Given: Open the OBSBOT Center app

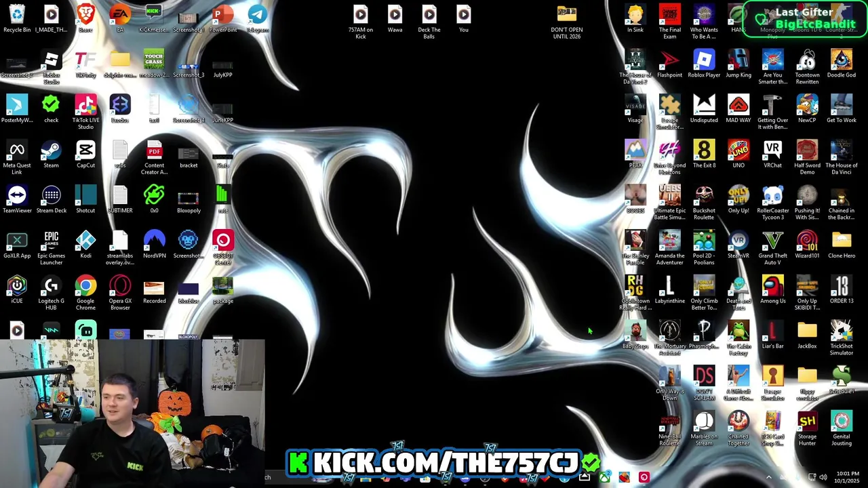Looking at the screenshot, I should point(223,248).
